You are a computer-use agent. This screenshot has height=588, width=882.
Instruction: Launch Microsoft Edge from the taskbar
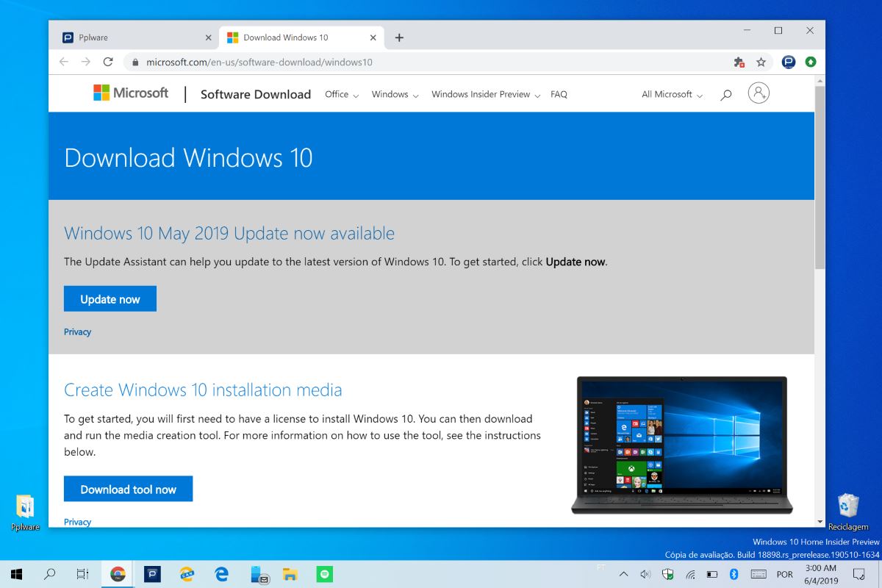coord(221,574)
